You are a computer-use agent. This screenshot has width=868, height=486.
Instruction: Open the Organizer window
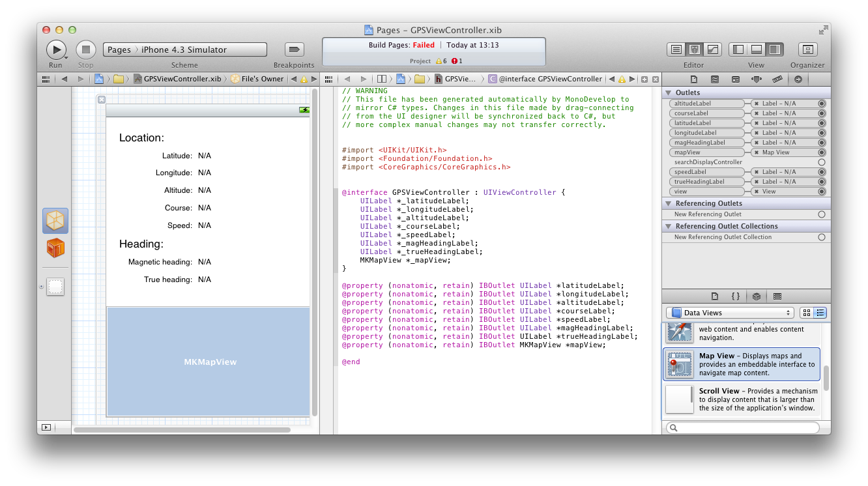tap(808, 50)
